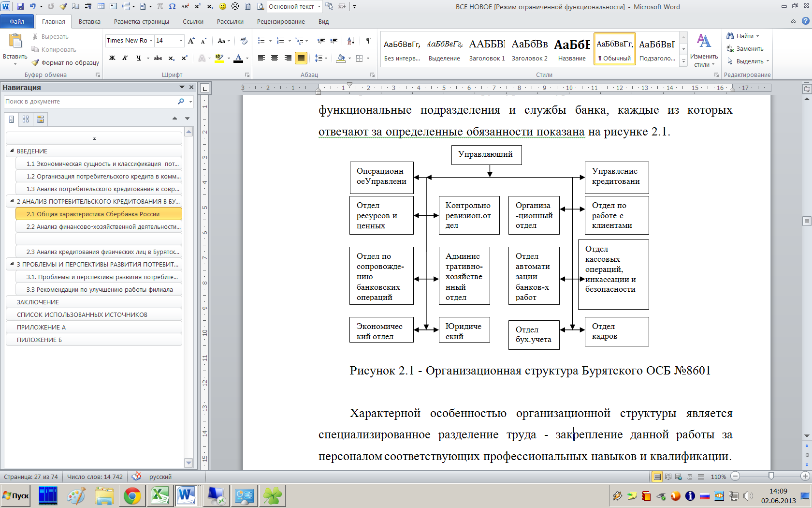
Task: Go to ЗАКЛЮЧЕНИЕ heading in navigation pane
Action: pos(38,302)
